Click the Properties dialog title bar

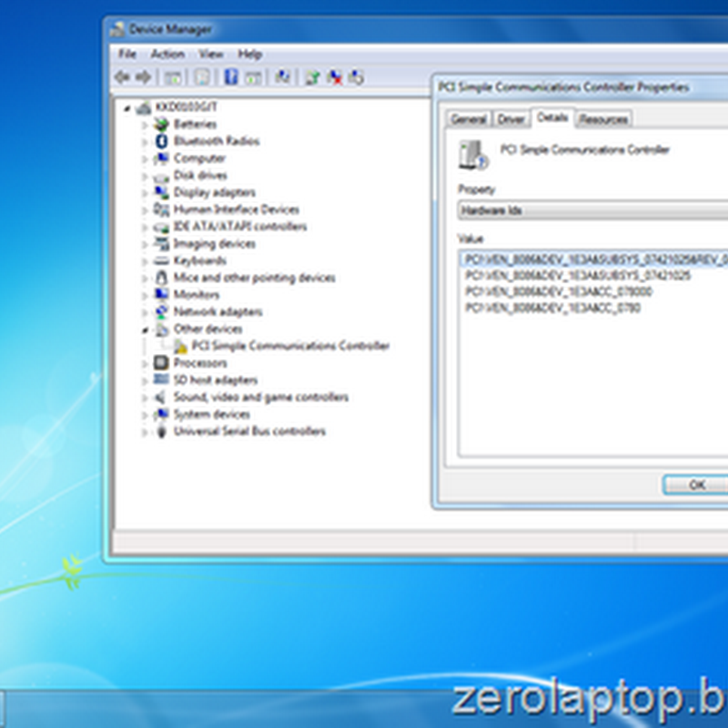coord(581,86)
